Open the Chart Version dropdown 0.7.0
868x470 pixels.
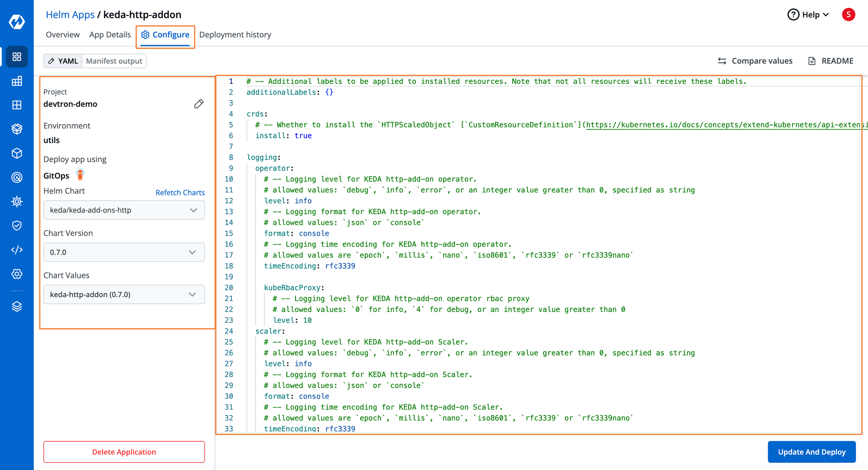(124, 252)
